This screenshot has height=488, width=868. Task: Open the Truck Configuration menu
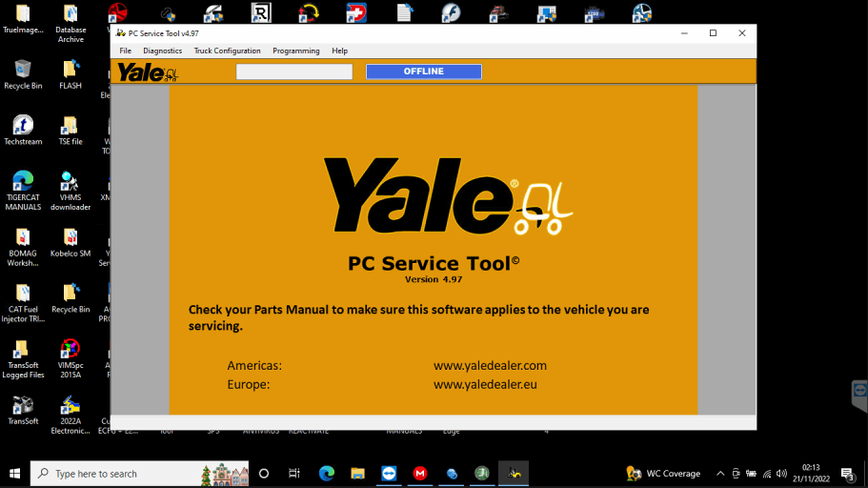[227, 51]
